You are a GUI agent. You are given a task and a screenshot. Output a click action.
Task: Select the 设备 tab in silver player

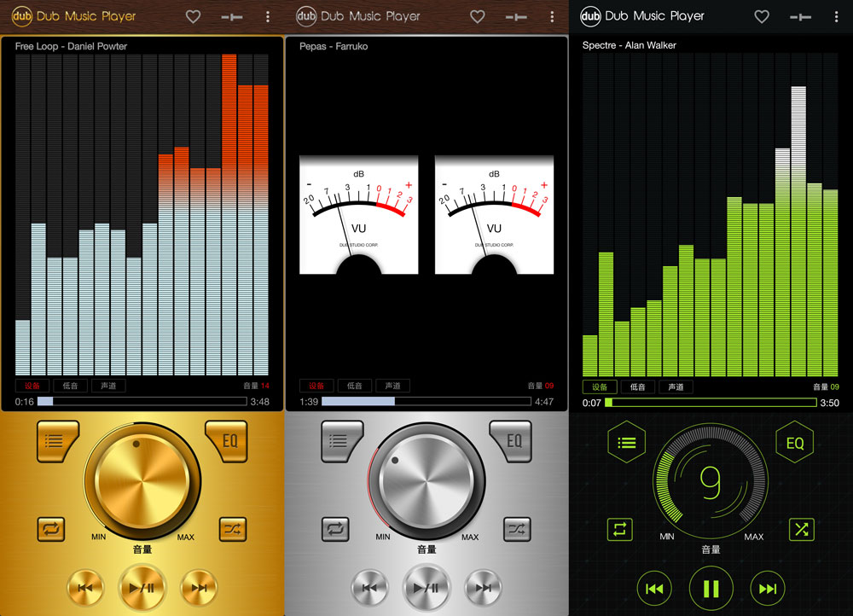tap(316, 386)
